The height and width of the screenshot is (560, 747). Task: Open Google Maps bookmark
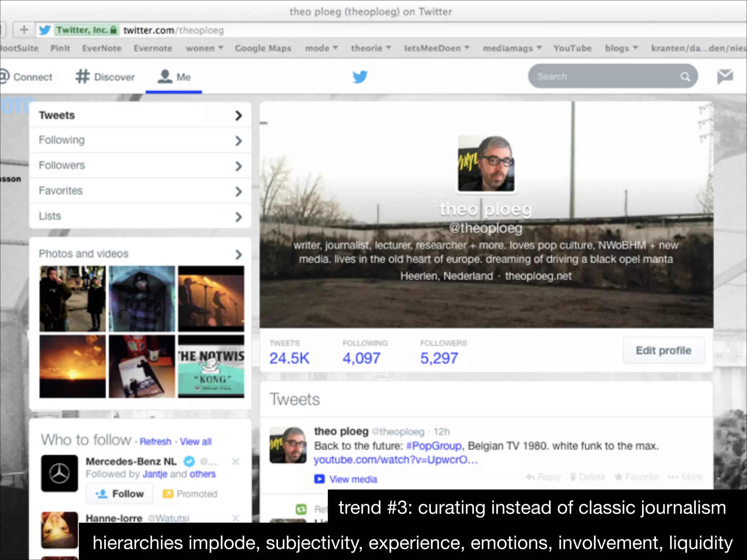[x=263, y=48]
